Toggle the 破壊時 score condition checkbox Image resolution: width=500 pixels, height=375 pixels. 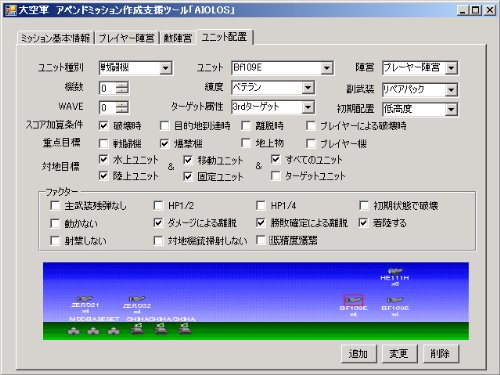[x=104, y=126]
